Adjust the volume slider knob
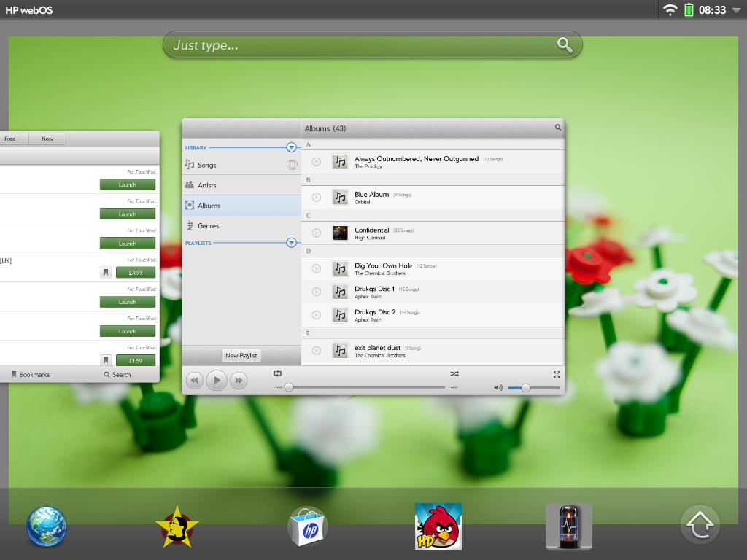Image resolution: width=747 pixels, height=560 pixels. tap(525, 388)
